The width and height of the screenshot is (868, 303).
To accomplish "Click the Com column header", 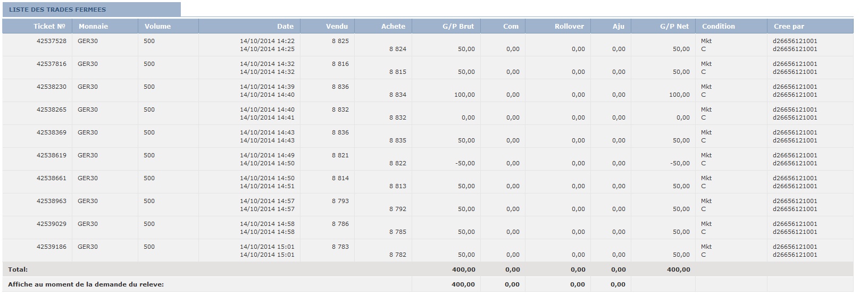I will [x=511, y=26].
